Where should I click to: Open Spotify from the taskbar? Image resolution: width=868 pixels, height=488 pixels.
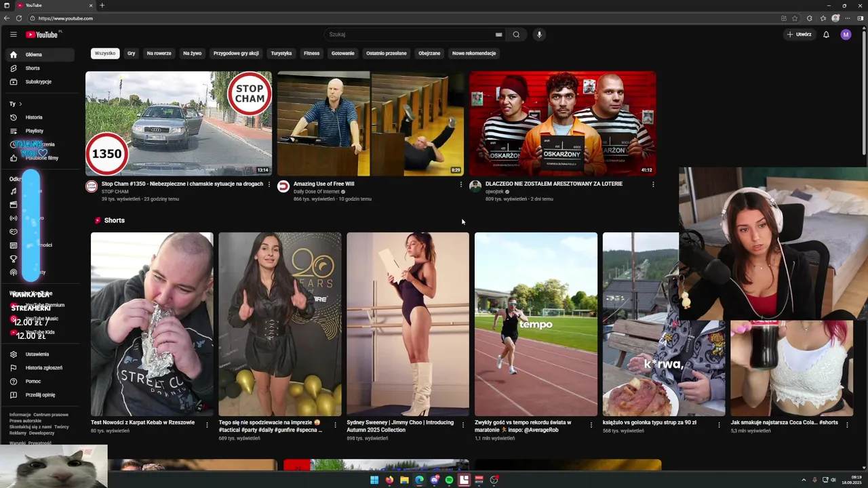point(449,480)
